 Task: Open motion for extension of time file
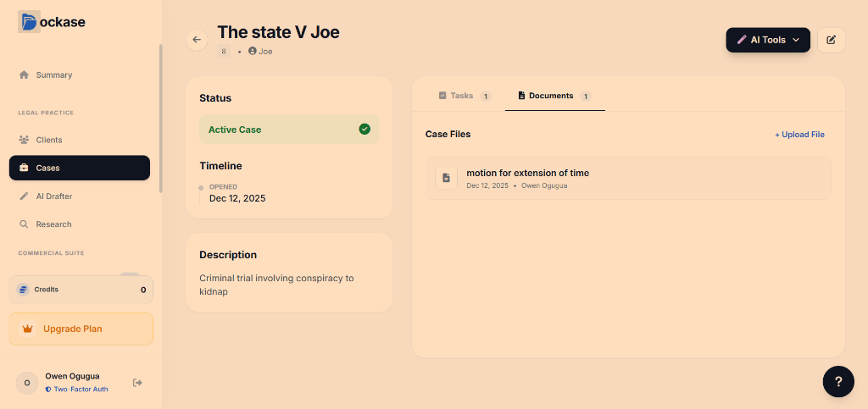point(527,173)
